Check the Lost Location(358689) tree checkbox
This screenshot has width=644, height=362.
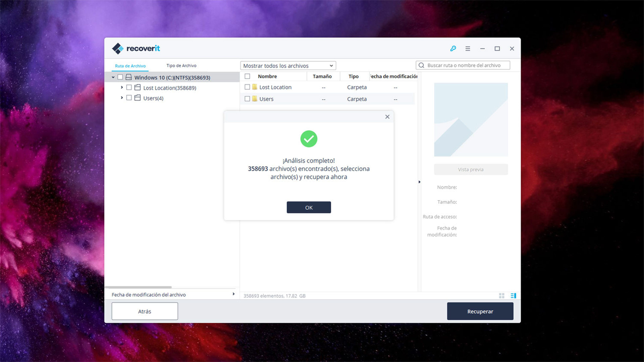(x=129, y=87)
